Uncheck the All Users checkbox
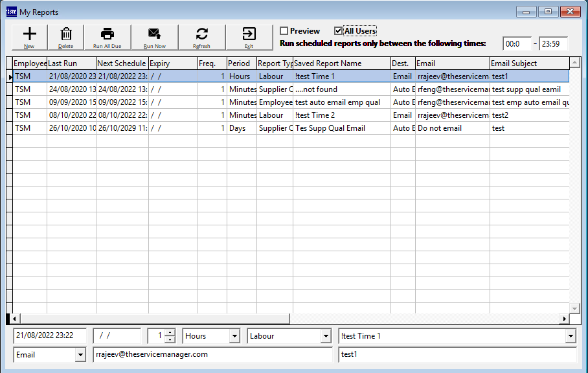Screen dimensions: 588x373 click(338, 31)
